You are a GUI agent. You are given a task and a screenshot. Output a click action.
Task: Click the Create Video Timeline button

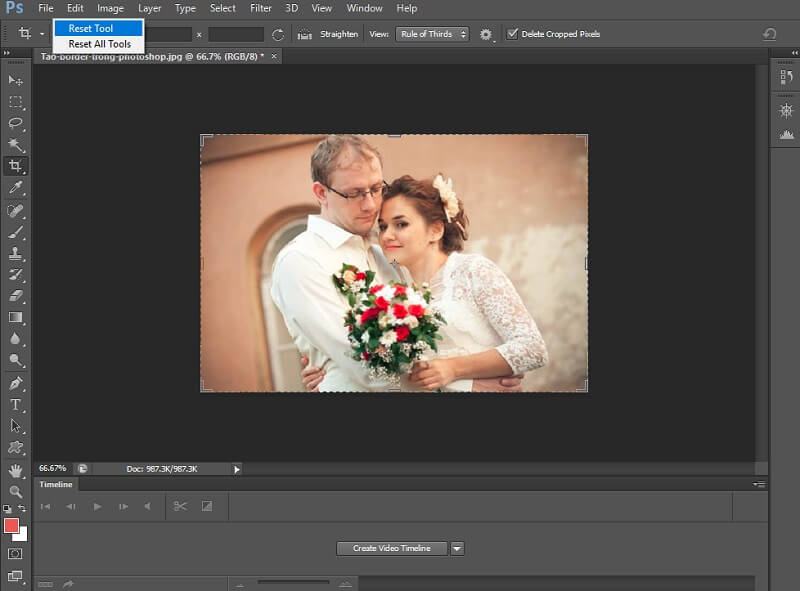(390, 548)
